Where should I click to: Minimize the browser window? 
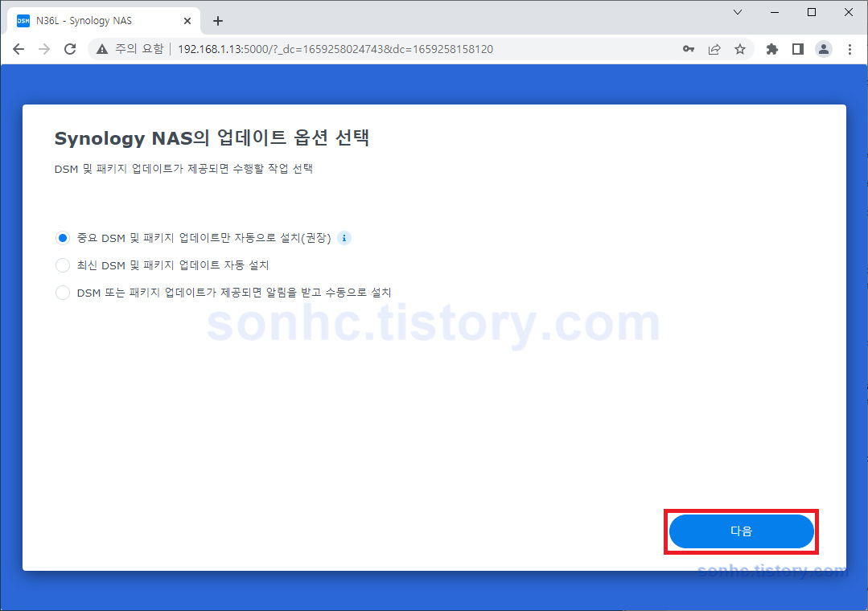775,12
